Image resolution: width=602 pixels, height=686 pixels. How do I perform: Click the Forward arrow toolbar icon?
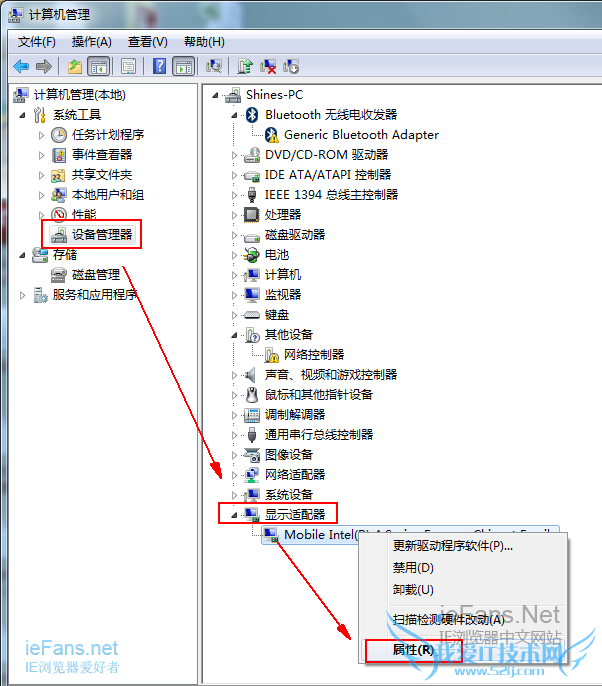[44, 66]
